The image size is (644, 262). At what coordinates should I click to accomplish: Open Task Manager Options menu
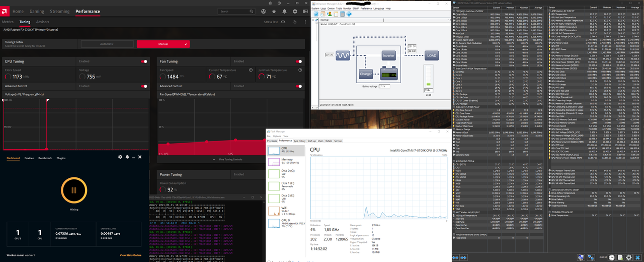[x=277, y=136]
